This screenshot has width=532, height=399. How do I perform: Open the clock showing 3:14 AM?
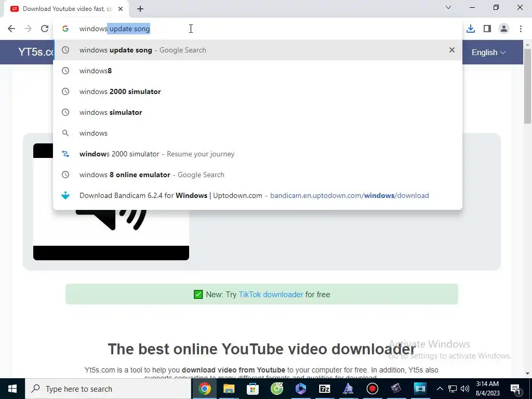487,389
